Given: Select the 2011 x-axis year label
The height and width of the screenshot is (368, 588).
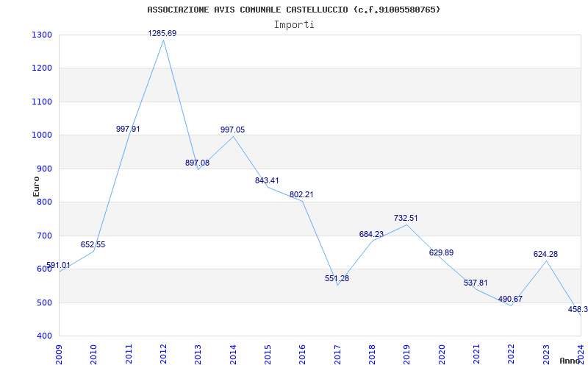Looking at the screenshot, I should (129, 355).
